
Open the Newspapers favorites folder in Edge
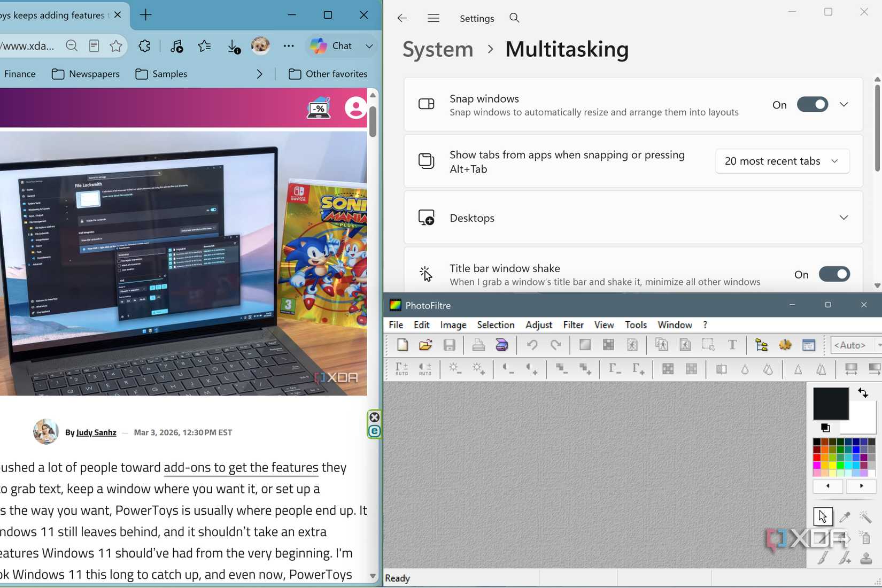click(x=86, y=74)
